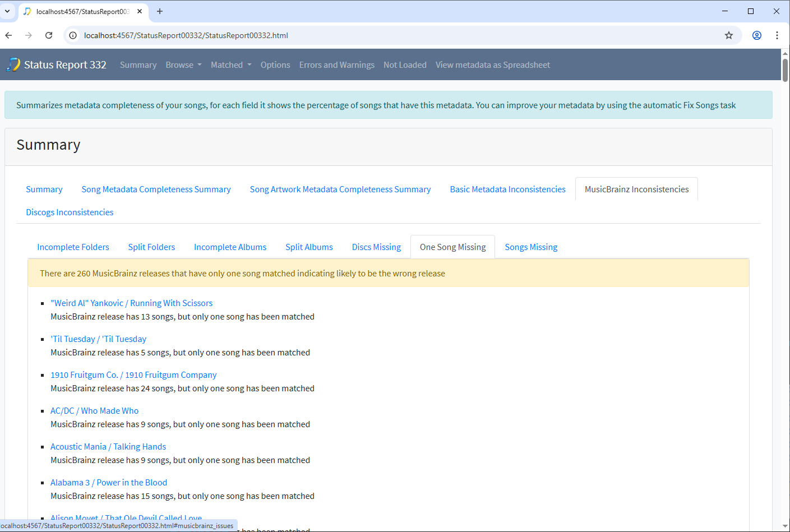Close the StatusReport browser tab
The height and width of the screenshot is (532, 790).
[140, 11]
